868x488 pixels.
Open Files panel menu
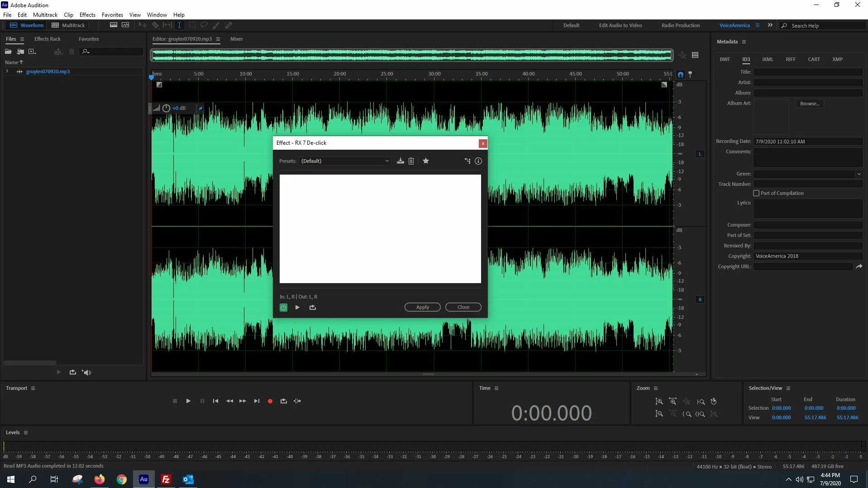22,39
